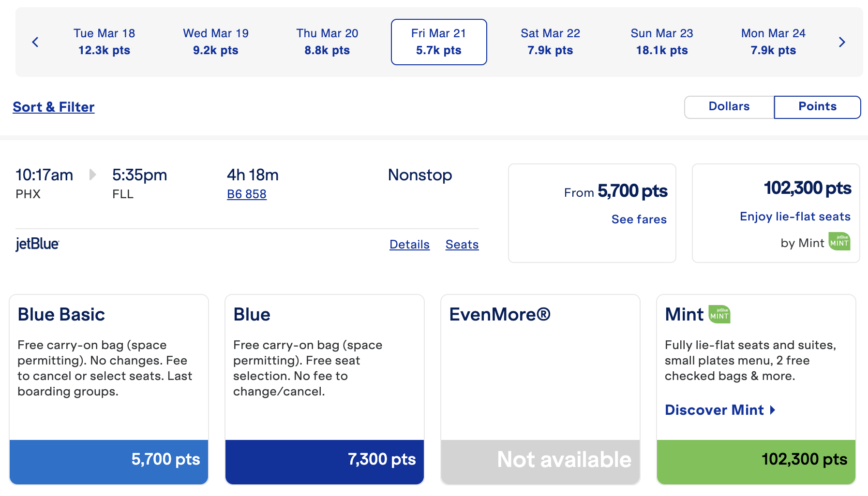Open the Sort & Filter panel

(53, 107)
